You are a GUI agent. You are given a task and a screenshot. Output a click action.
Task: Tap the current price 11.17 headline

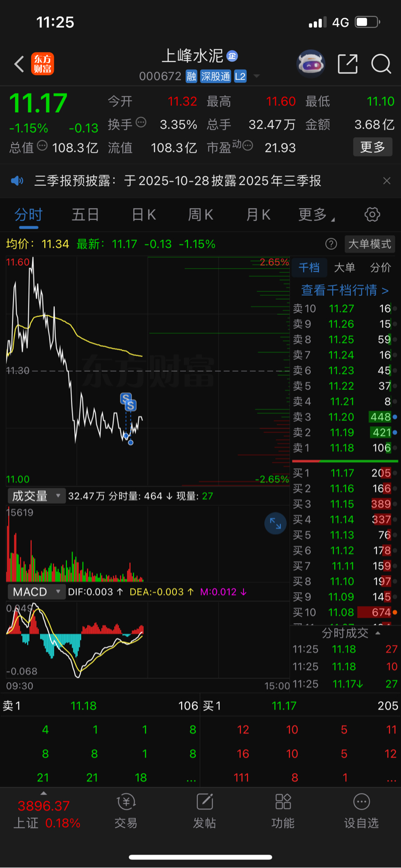[38, 103]
